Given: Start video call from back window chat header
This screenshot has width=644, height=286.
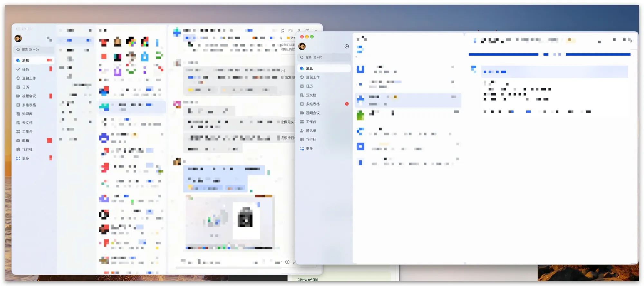Looking at the screenshot, I should pos(290,31).
